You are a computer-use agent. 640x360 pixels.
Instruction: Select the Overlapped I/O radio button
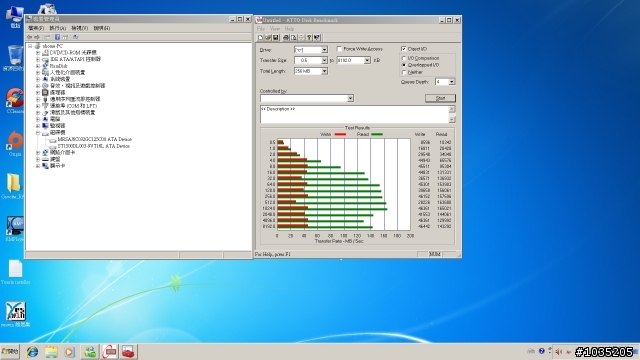click(404, 65)
